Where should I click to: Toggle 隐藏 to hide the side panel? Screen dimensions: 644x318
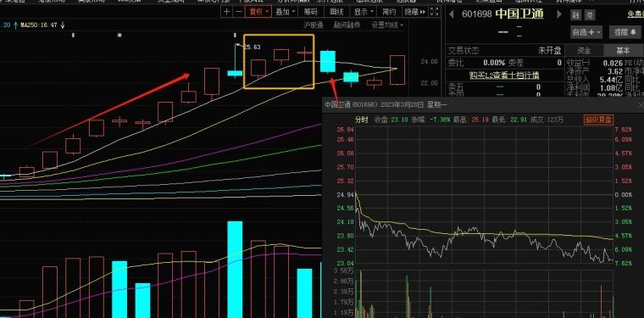click(x=415, y=12)
